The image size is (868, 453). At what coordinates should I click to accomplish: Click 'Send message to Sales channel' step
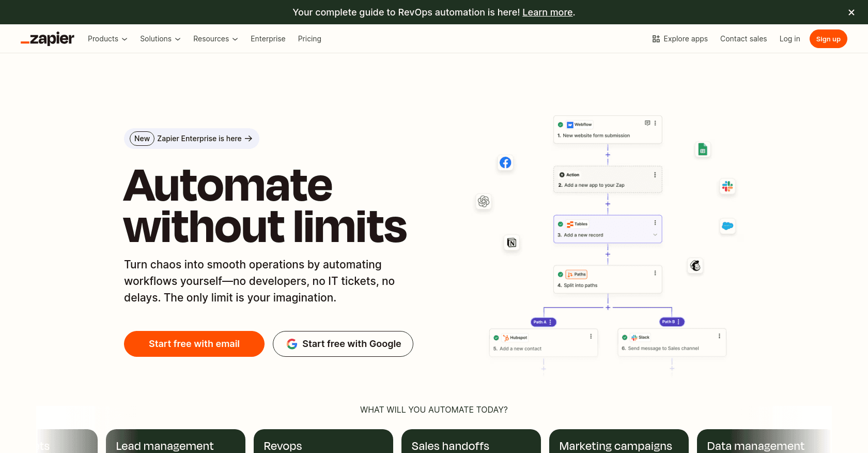pos(672,342)
